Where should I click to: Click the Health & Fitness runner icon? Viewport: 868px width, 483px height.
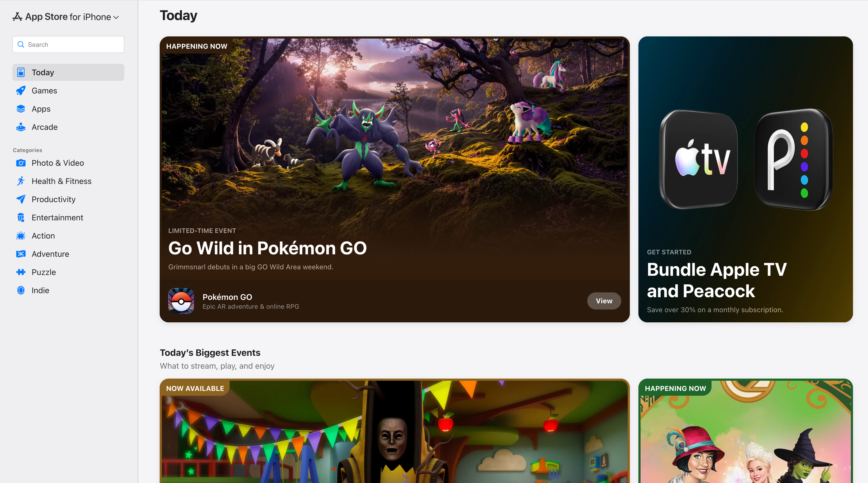(21, 181)
